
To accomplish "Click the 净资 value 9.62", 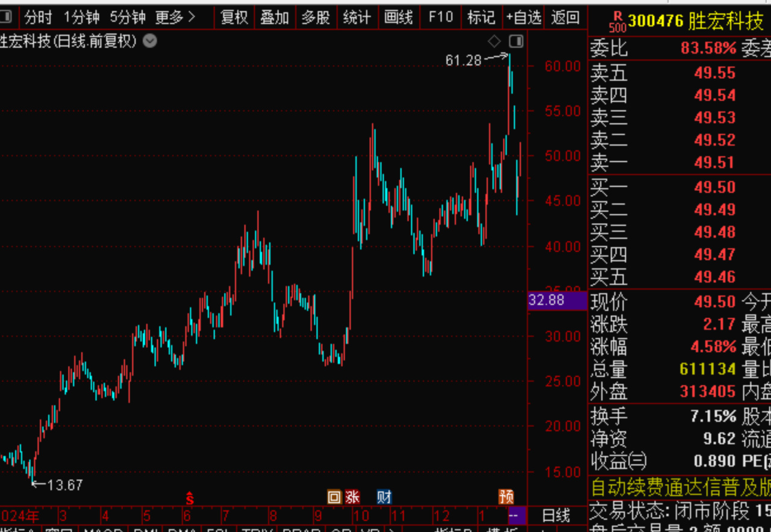I will click(719, 439).
